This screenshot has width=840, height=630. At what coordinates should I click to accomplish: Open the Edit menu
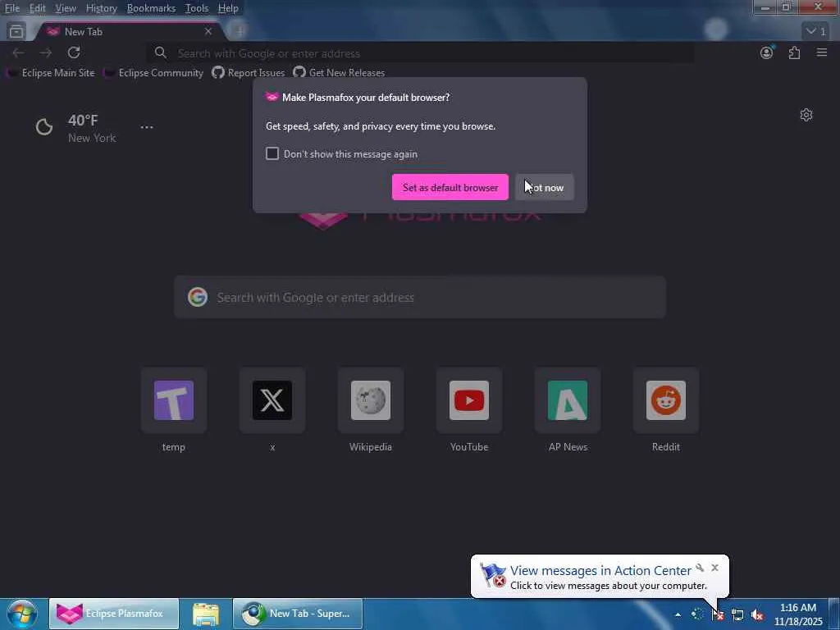coord(37,8)
